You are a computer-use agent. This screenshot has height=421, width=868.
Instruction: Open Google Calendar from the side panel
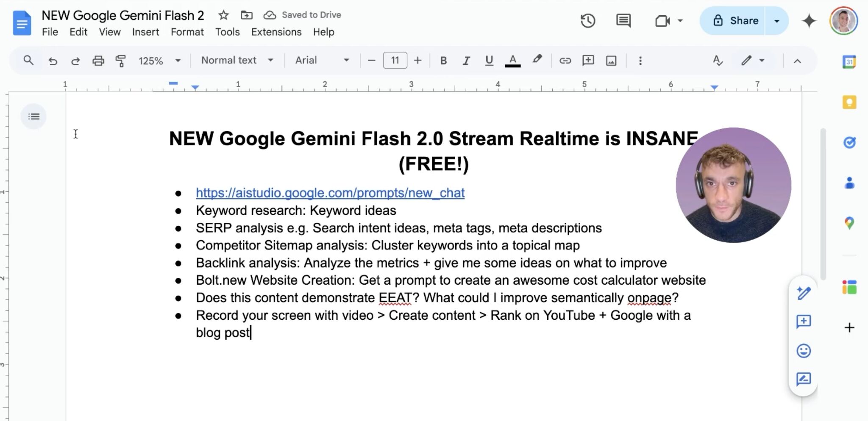point(849,61)
